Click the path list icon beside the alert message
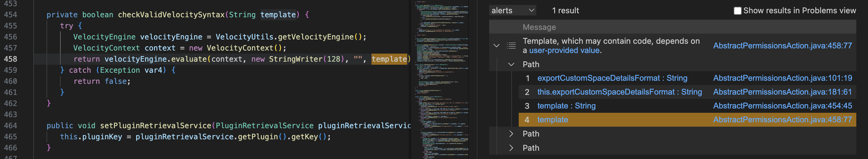This screenshot has width=868, height=159. click(x=511, y=46)
